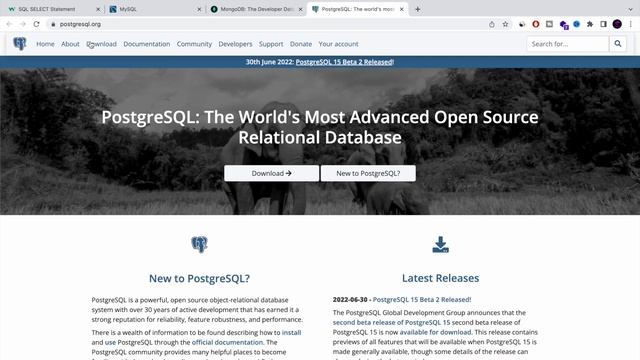The width and height of the screenshot is (640, 360).
Task: Open the Chrome three-dot menu
Action: pyautogui.click(x=631, y=24)
